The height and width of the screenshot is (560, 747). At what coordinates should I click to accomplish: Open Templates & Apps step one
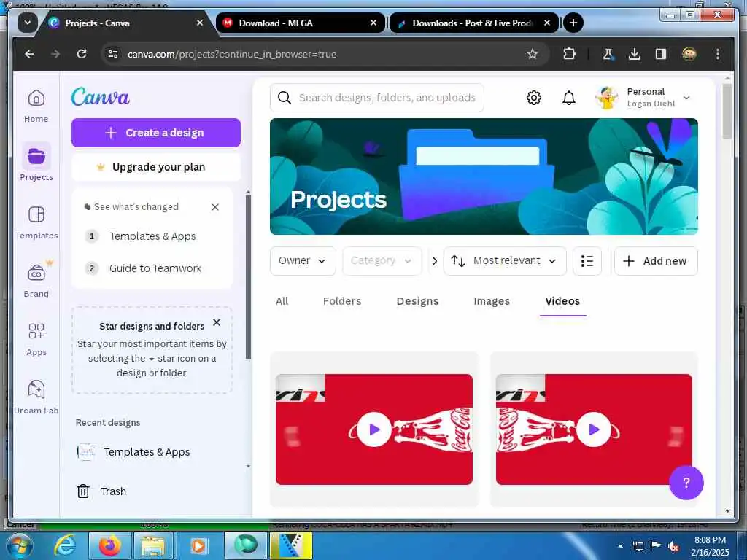[152, 236]
